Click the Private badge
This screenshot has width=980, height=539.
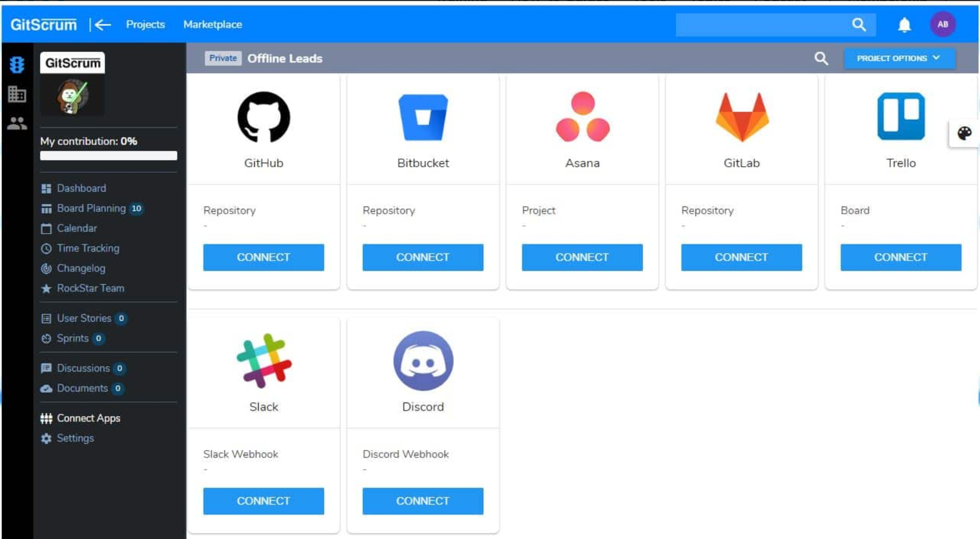point(223,58)
